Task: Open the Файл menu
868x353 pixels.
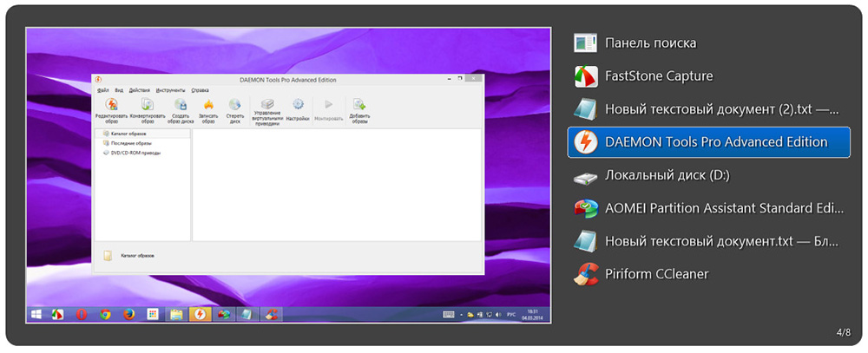Action: click(102, 89)
